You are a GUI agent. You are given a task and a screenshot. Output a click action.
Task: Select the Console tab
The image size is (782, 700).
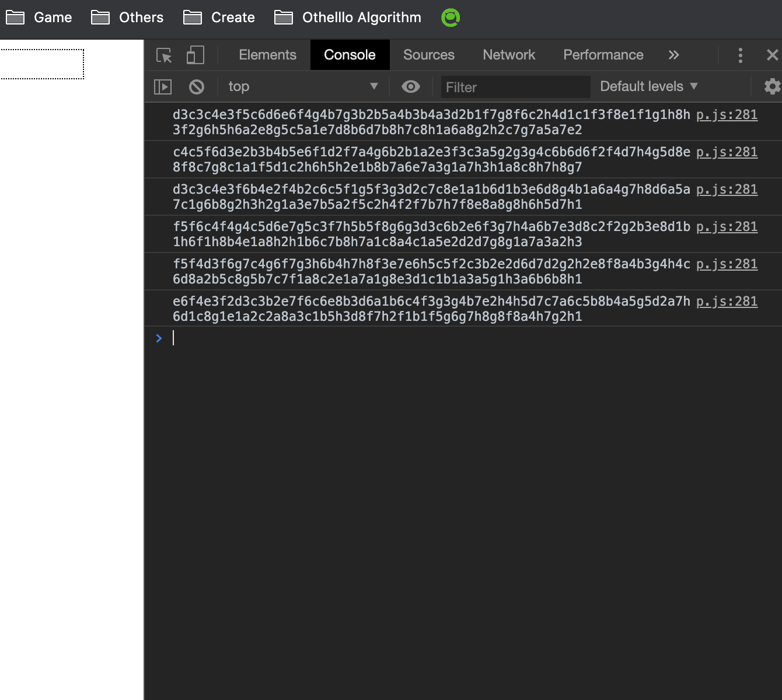click(350, 55)
